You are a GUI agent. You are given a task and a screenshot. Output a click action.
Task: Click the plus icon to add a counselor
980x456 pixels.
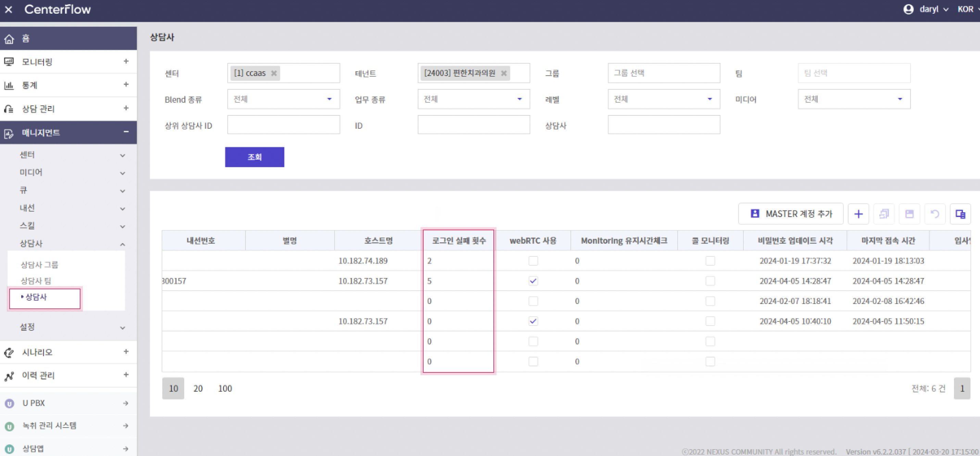click(858, 214)
